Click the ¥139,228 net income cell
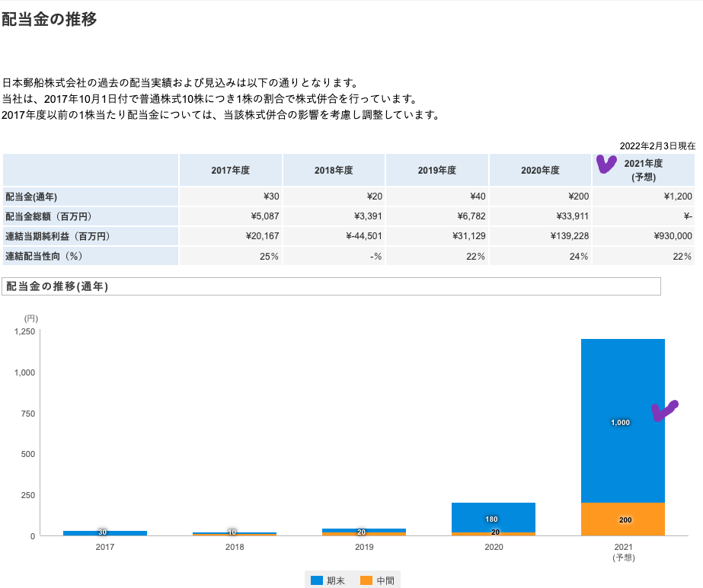 tap(540, 236)
